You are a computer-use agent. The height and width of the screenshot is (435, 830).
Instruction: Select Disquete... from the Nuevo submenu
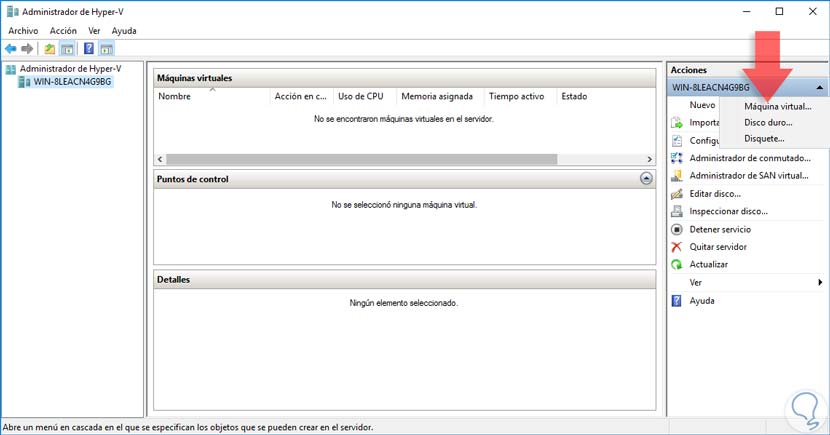coord(764,139)
